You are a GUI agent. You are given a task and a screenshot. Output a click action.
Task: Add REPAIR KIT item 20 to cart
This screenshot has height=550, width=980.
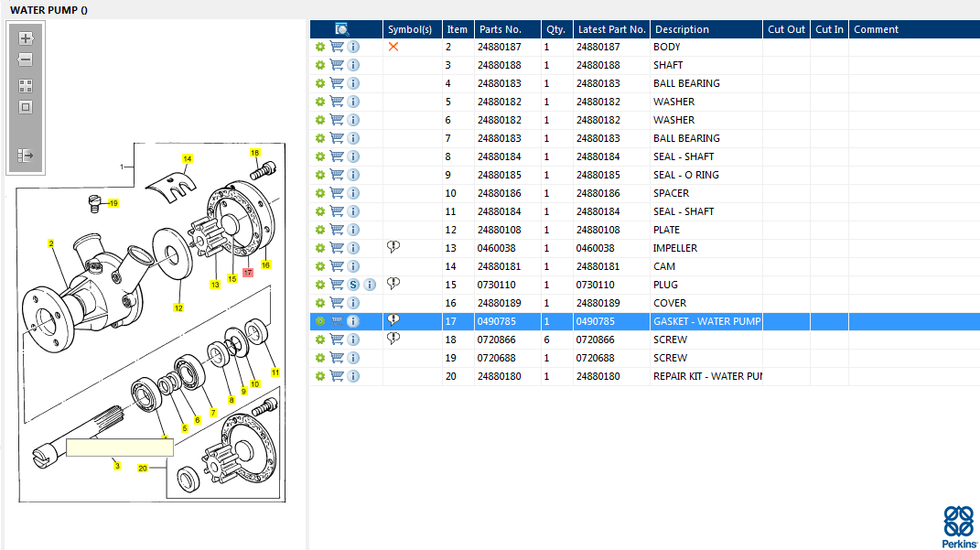click(337, 376)
